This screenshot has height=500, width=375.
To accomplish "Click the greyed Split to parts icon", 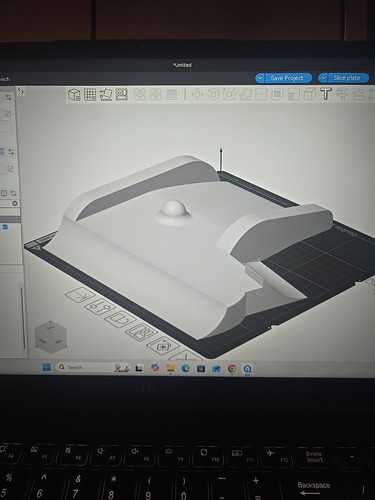I will (156, 95).
